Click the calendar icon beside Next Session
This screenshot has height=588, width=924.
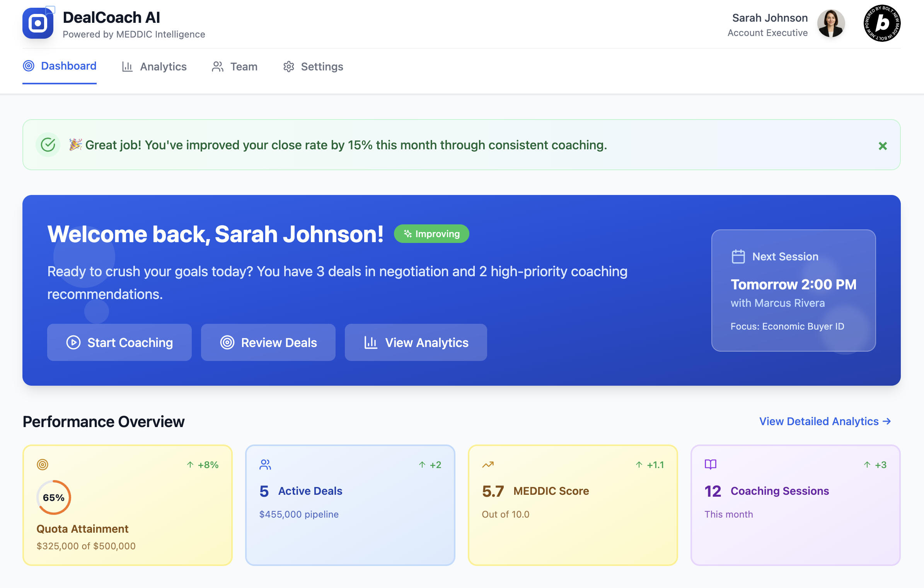(738, 256)
